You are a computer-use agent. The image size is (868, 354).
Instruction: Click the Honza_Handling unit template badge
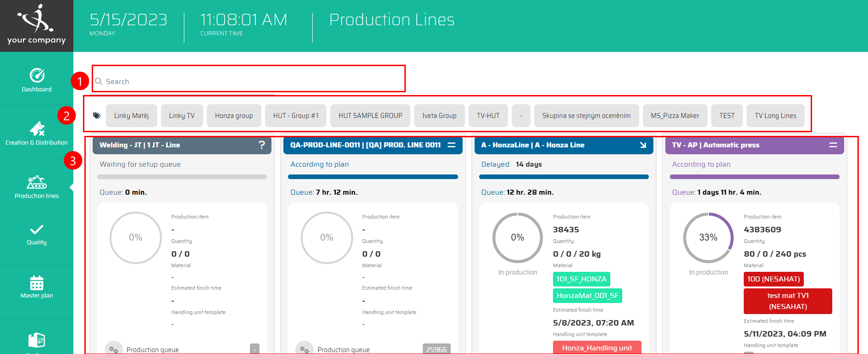597,348
